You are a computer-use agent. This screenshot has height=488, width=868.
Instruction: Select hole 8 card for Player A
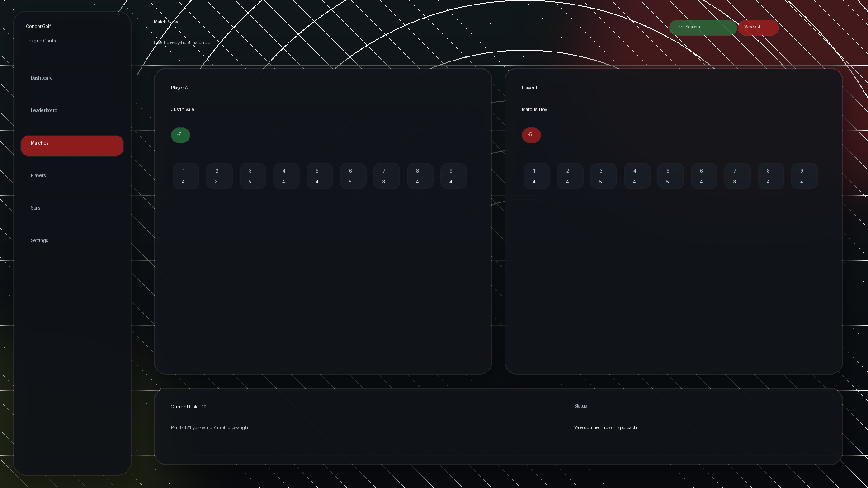click(x=420, y=176)
